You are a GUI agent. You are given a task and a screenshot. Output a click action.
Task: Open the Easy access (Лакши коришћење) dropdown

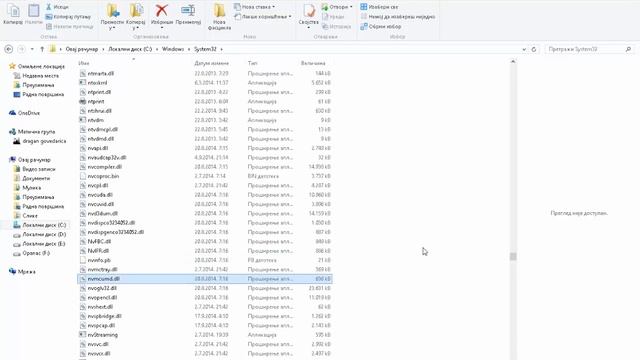click(x=263, y=17)
